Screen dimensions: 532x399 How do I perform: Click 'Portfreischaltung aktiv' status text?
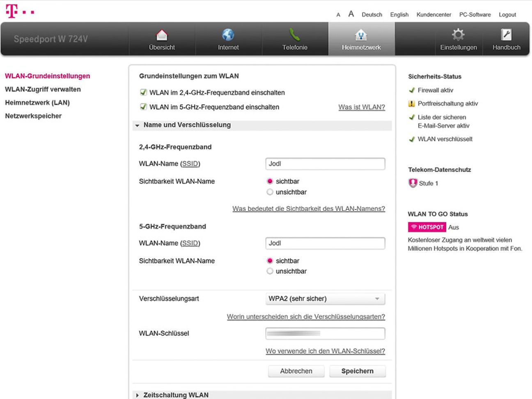pos(448,104)
